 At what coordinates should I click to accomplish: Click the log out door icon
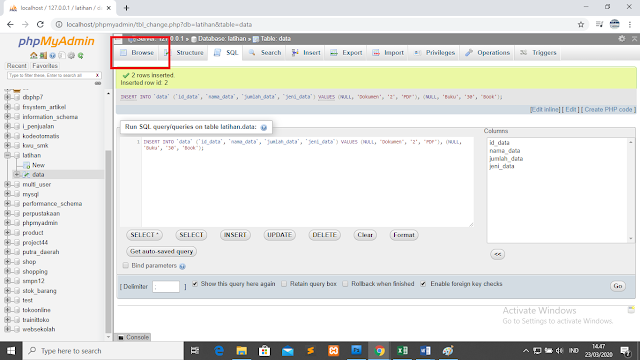(x=43, y=56)
